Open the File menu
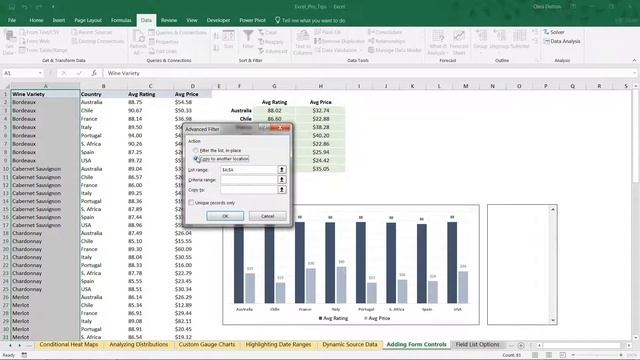This screenshot has height=360, width=640. point(12,20)
